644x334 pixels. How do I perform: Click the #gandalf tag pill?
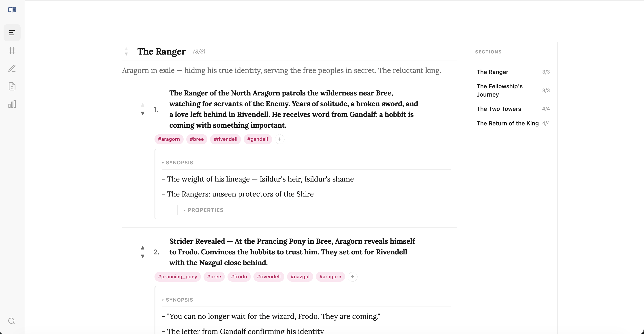258,139
